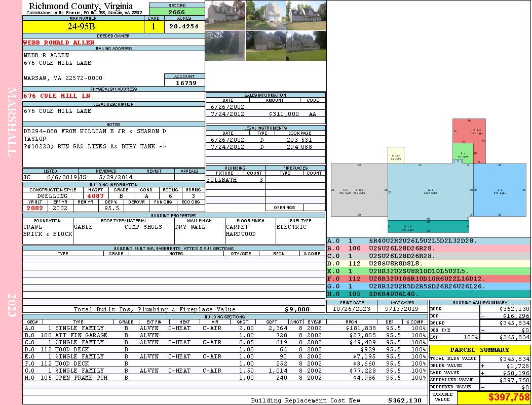
Task: Click OBLDG value $1,728
Action: pos(518,366)
